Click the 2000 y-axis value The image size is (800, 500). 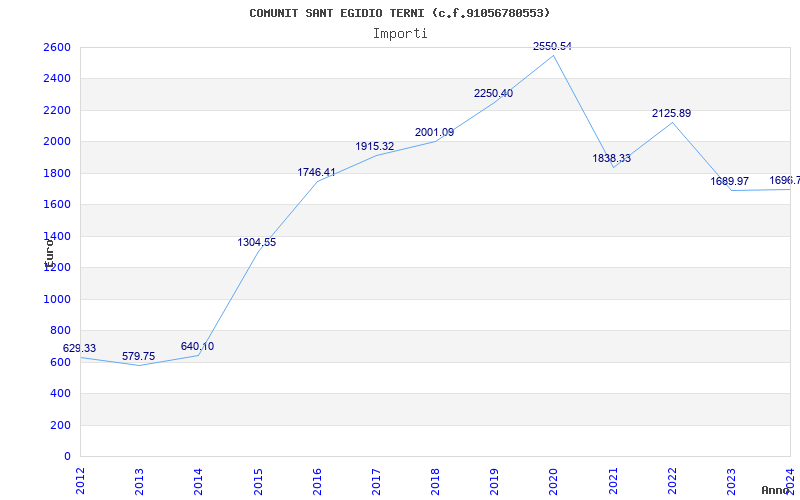[57, 141]
